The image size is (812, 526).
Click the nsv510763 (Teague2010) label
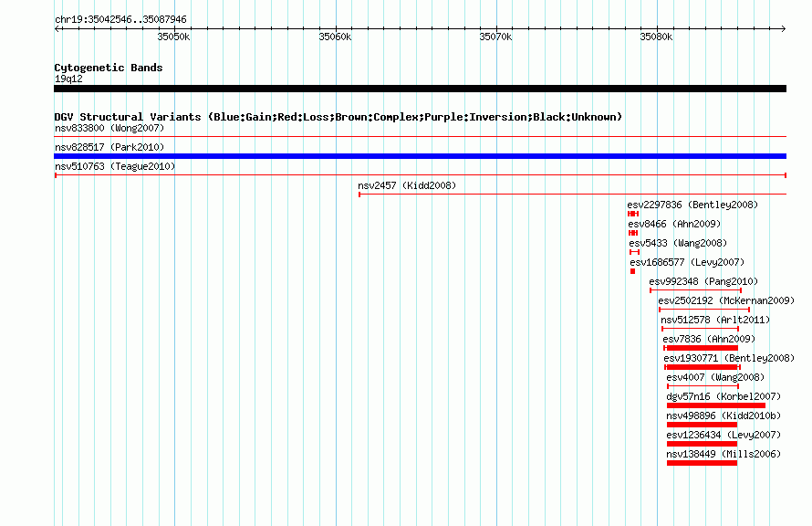click(115, 166)
